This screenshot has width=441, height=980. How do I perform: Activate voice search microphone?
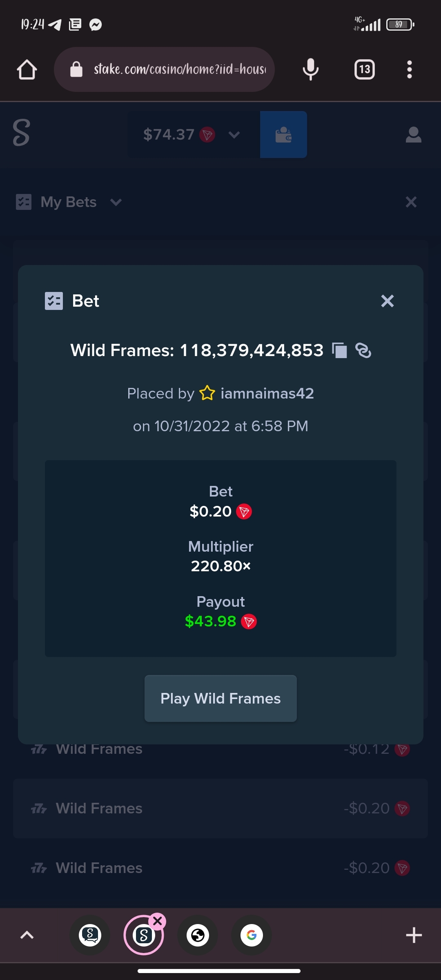pyautogui.click(x=310, y=69)
